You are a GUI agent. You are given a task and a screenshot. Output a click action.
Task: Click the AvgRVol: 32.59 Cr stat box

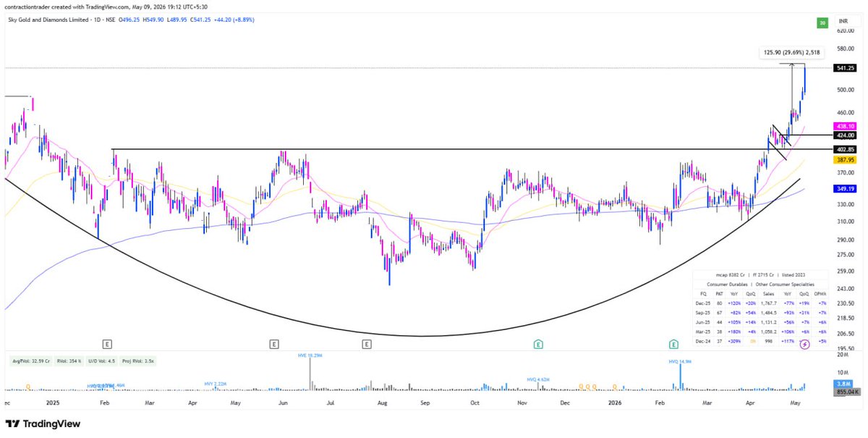30,361
